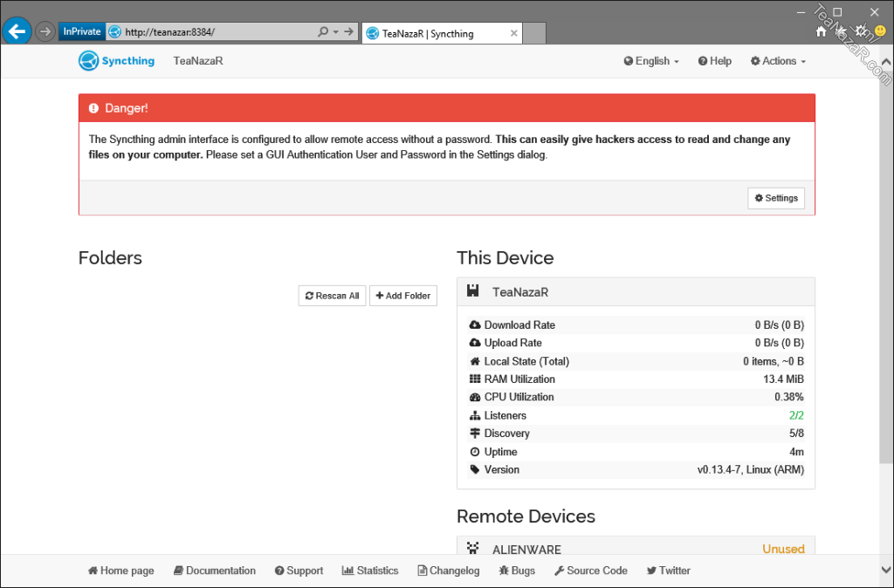The width and height of the screenshot is (894, 588).
Task: Click the ALIENWARE device identicon
Action: click(472, 548)
